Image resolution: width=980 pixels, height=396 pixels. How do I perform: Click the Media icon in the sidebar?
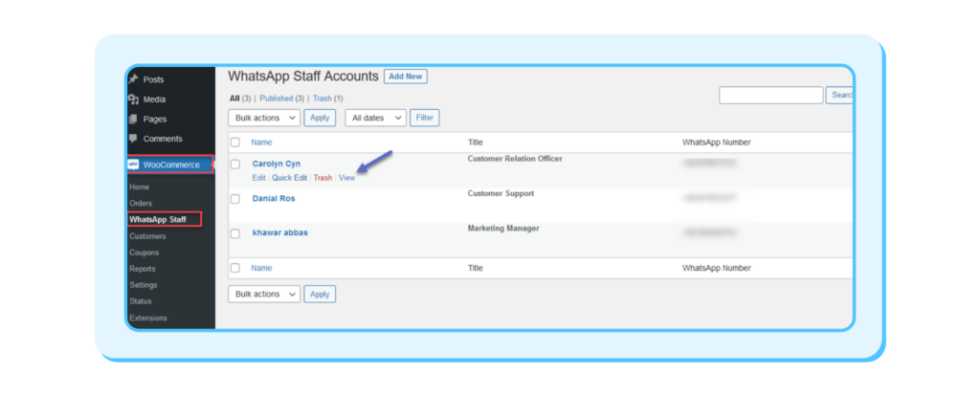tap(133, 99)
